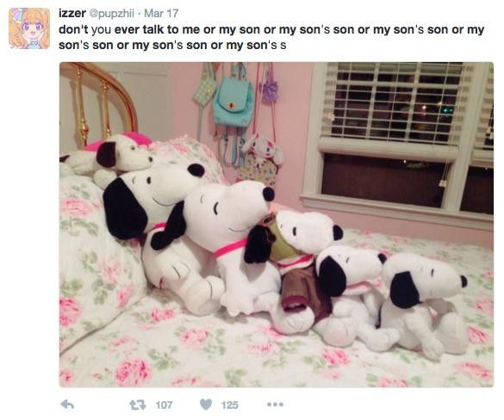Open the Snoopy plush photo attachment
504x420 pixels.
277,225
